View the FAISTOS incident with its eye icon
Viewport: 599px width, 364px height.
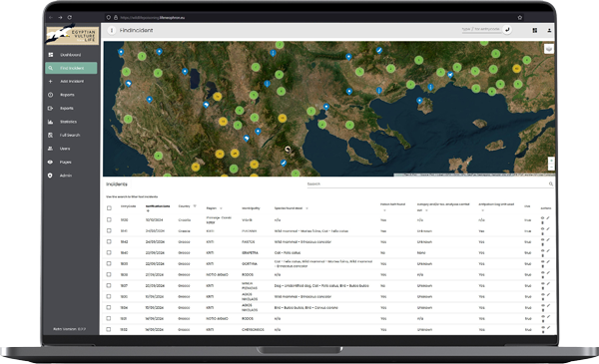pos(542,239)
